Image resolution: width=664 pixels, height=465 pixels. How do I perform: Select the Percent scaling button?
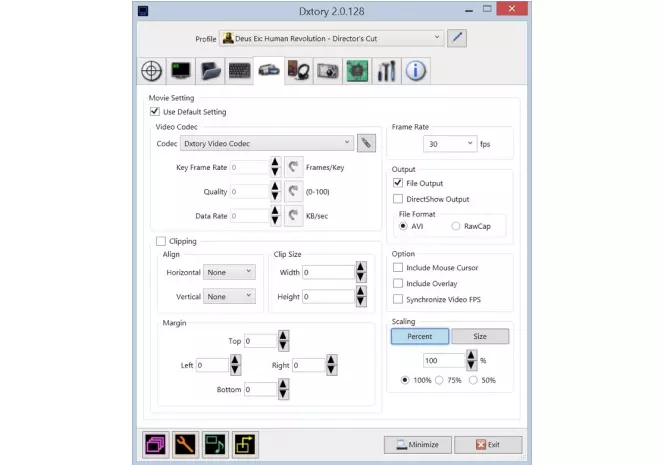point(420,336)
